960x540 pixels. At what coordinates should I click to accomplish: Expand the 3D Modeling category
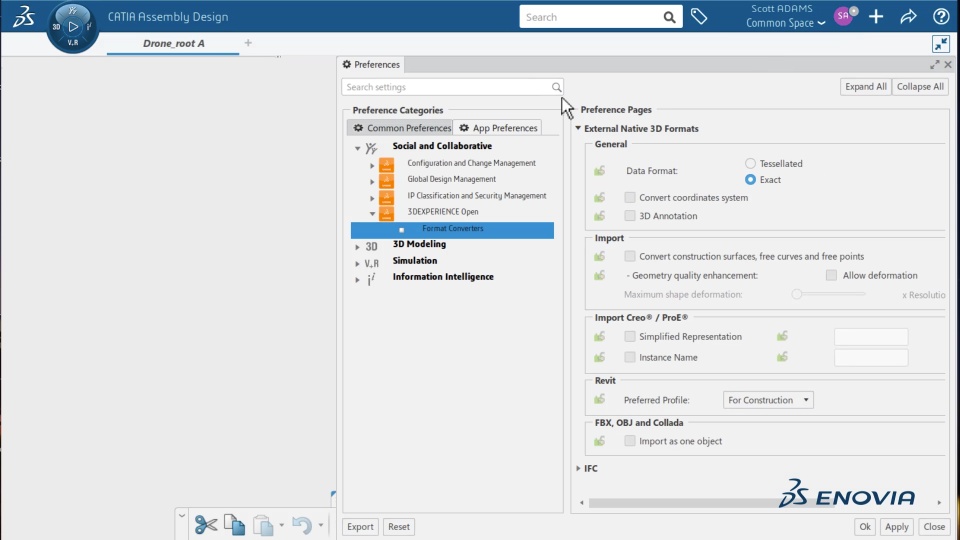(358, 247)
